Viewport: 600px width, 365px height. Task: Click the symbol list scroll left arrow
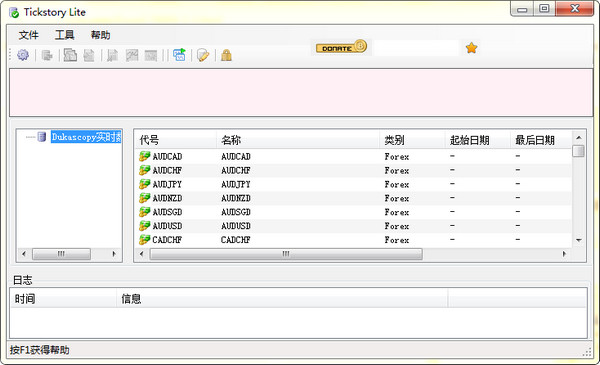142,254
